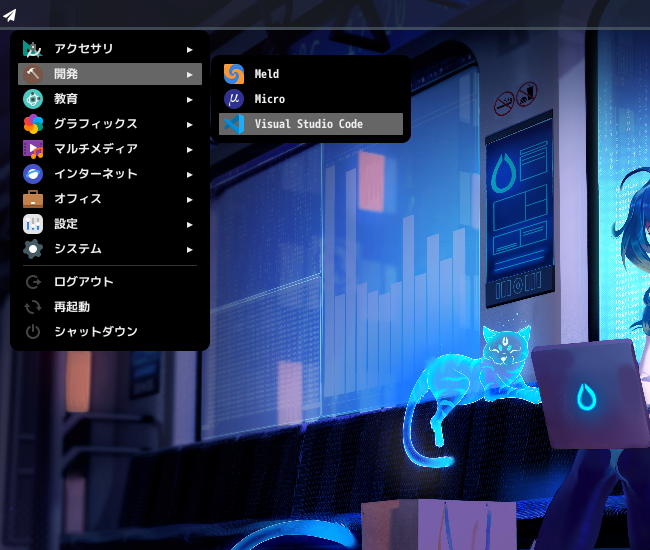Choose シャットダウン to shut down
This screenshot has width=650, height=550.
pyautogui.click(x=110, y=332)
